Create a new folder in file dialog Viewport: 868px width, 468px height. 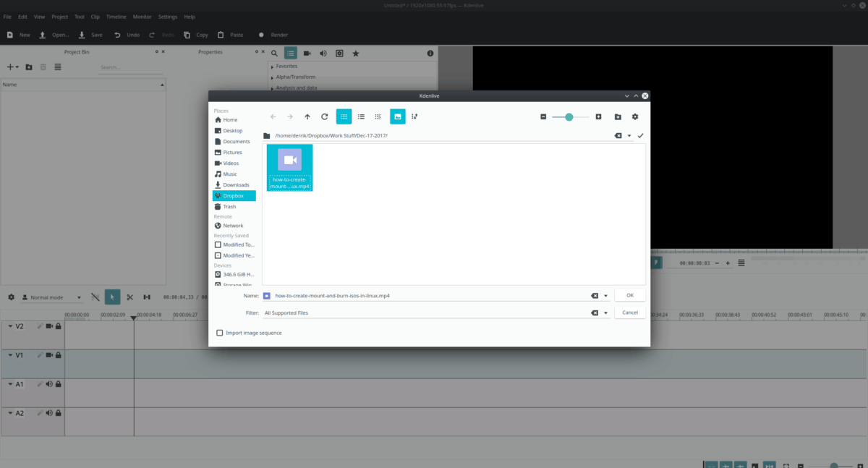[x=618, y=116]
